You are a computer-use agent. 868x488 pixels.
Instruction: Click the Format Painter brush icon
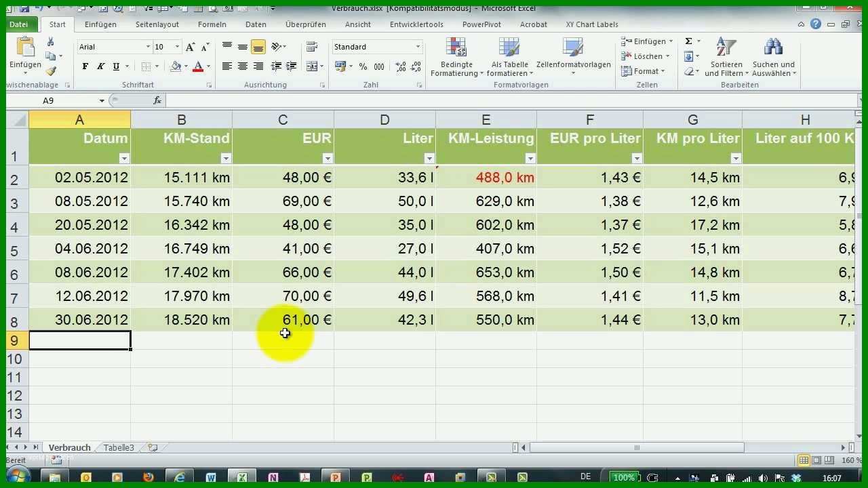[x=50, y=70]
